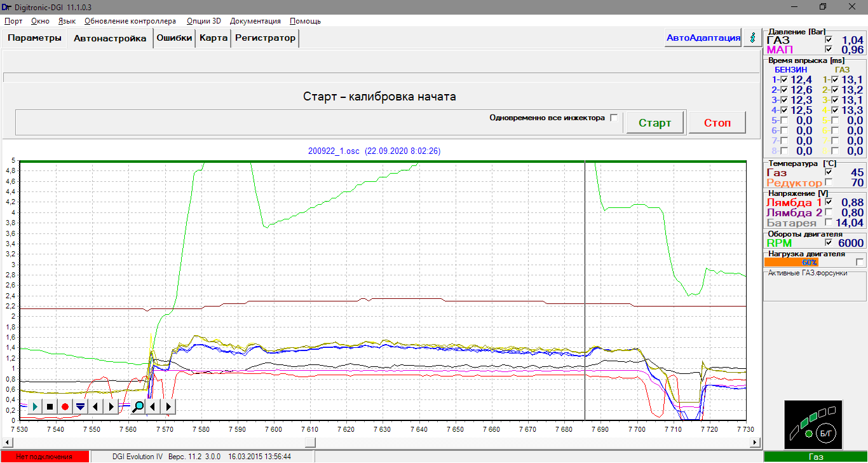Uncheck the RPM display checkbox
Image resolution: width=868 pixels, height=463 pixels.
click(828, 242)
